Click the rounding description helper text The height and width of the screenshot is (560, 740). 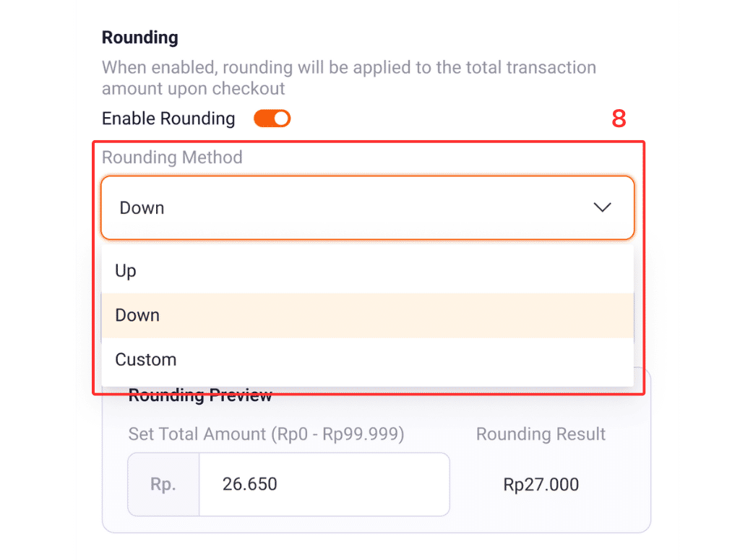[x=348, y=78]
